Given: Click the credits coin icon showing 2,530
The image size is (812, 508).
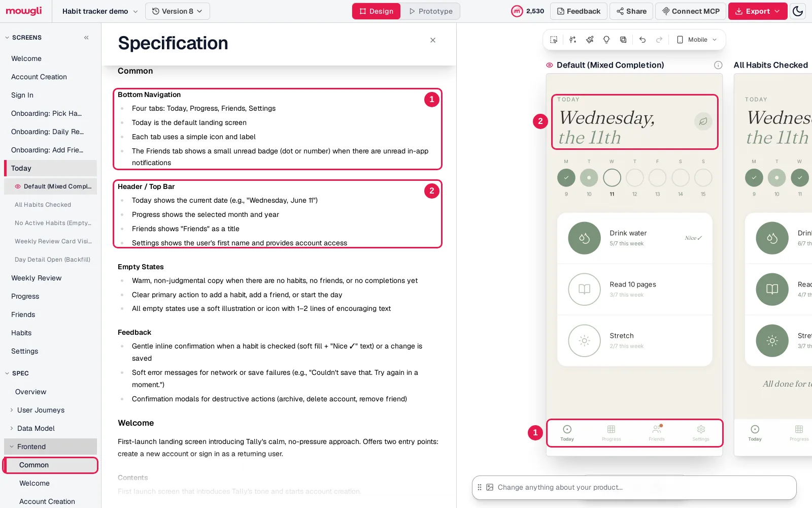Looking at the screenshot, I should (x=517, y=11).
